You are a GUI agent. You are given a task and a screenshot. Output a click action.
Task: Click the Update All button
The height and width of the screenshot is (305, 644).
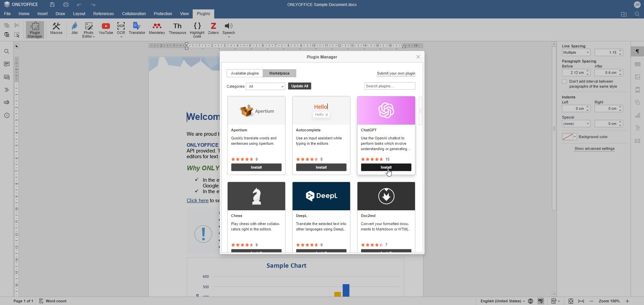point(299,86)
